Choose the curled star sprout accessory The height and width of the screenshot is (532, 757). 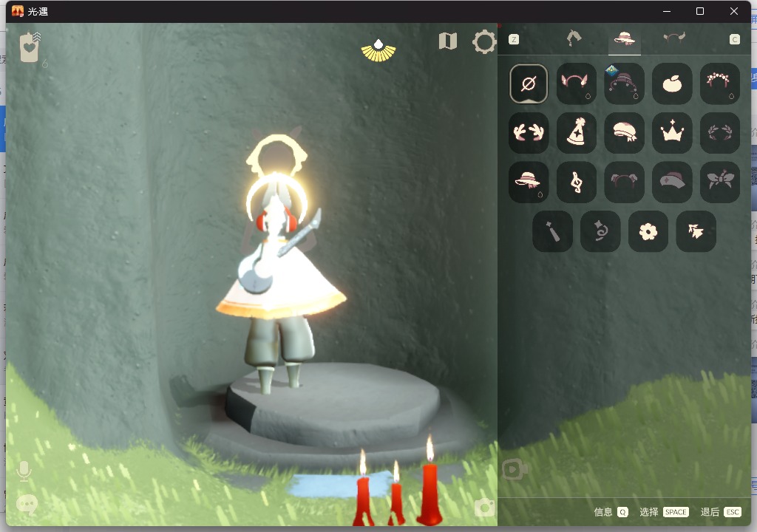click(600, 231)
